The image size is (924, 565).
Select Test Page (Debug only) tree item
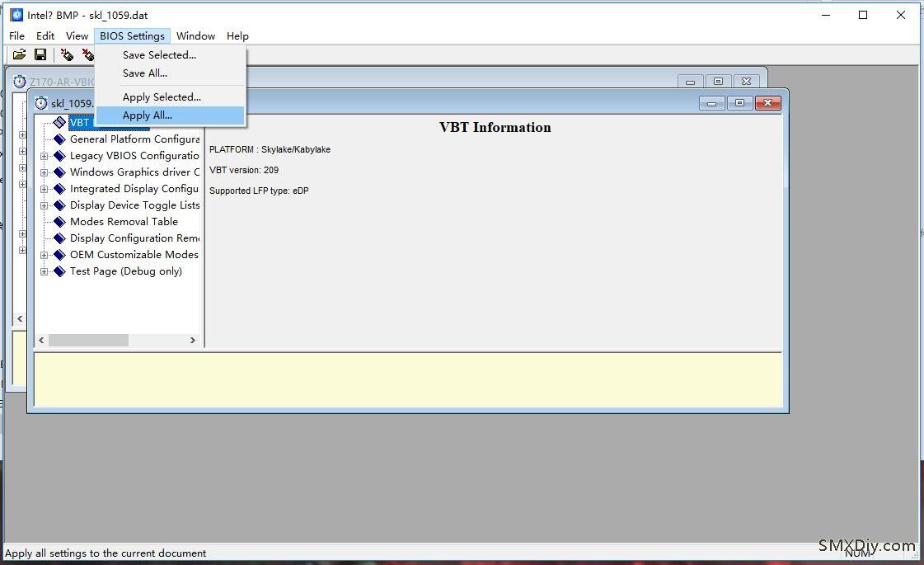pyautogui.click(x=126, y=271)
